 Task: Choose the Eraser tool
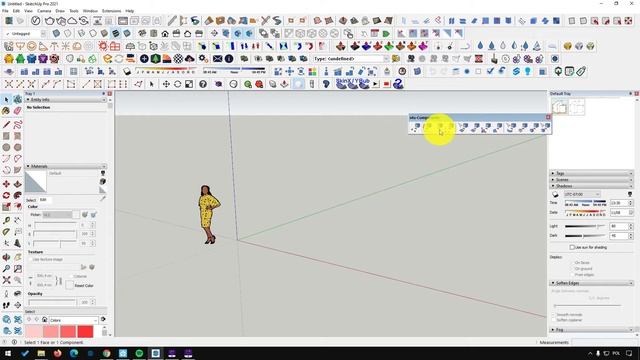click(18, 111)
